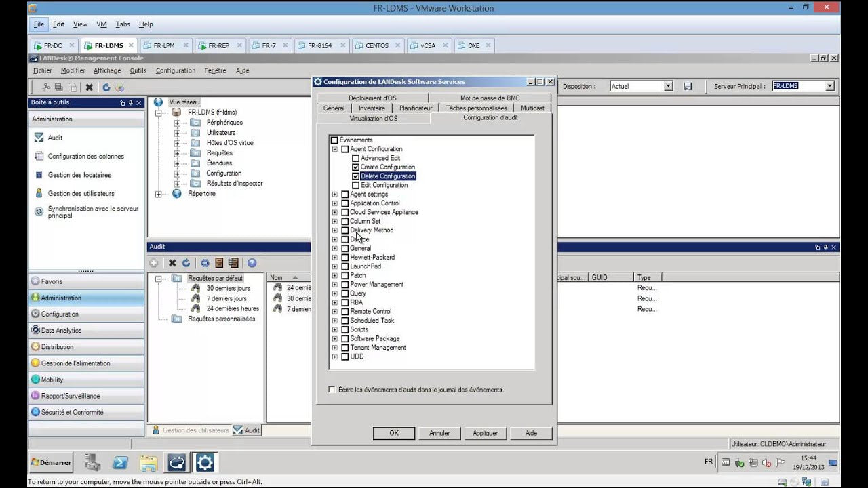Enable writing audit events to the event journal

(332, 389)
